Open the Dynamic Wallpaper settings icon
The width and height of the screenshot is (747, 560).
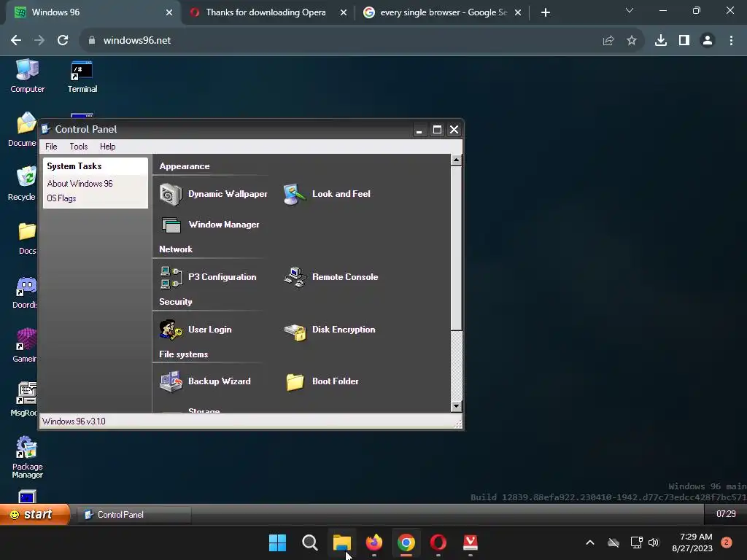(171, 194)
